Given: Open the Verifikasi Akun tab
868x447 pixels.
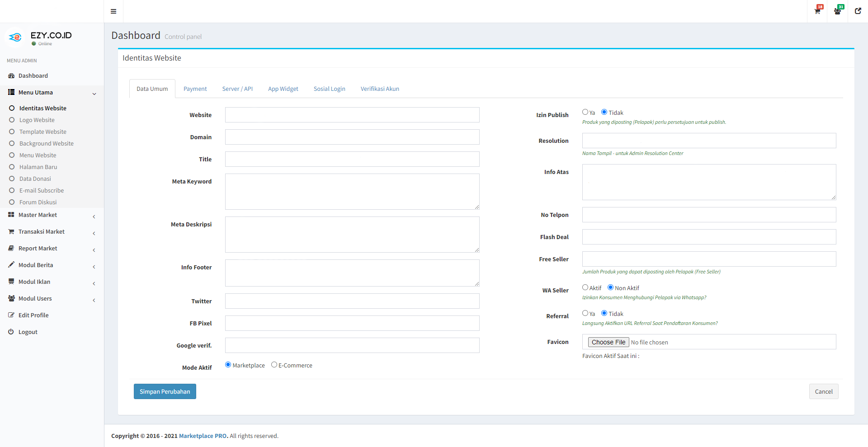Looking at the screenshot, I should (380, 89).
